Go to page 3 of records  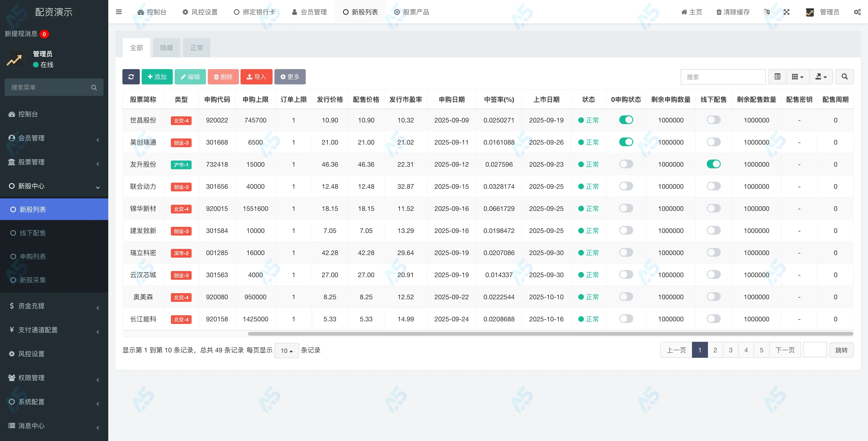(x=731, y=350)
